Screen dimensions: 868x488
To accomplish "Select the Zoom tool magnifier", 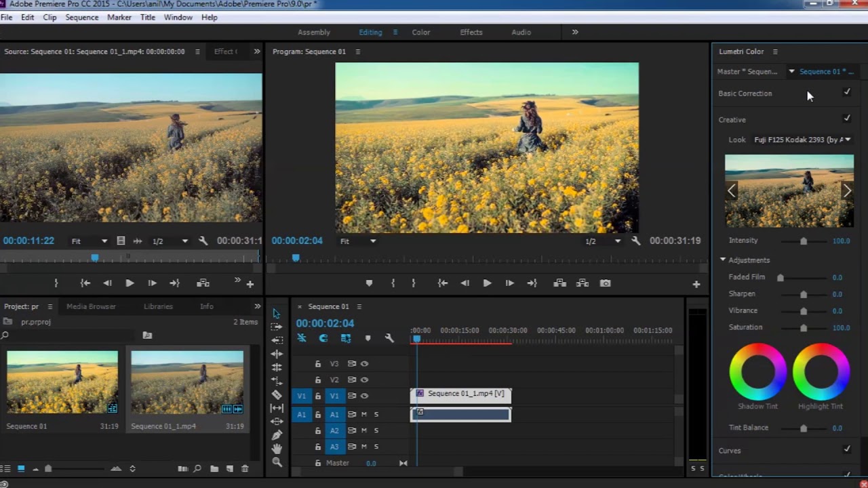I will (x=277, y=462).
